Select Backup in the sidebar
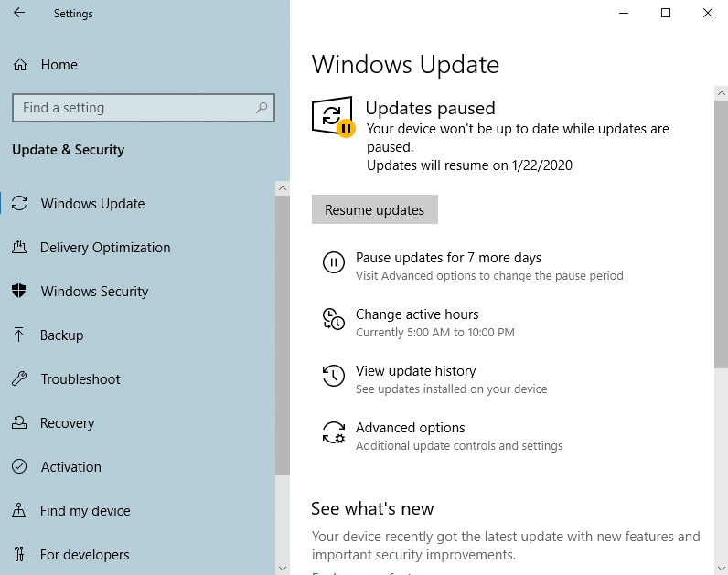The height and width of the screenshot is (575, 728). 62,335
